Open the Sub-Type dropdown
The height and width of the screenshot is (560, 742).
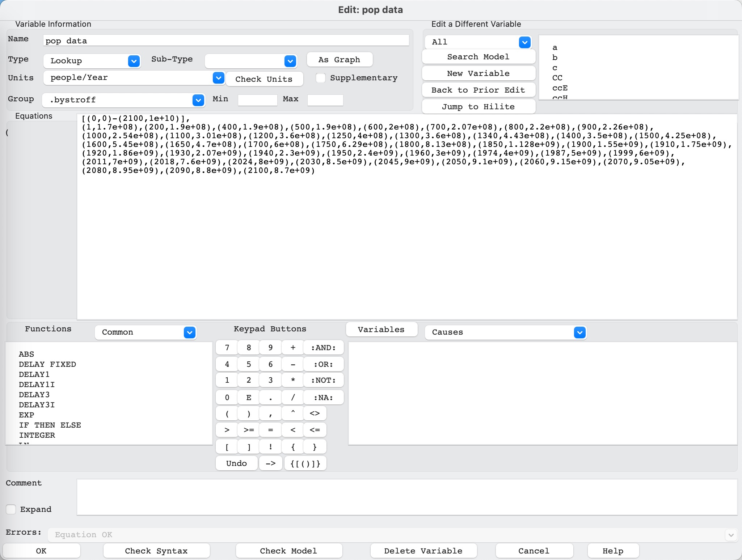pyautogui.click(x=251, y=61)
